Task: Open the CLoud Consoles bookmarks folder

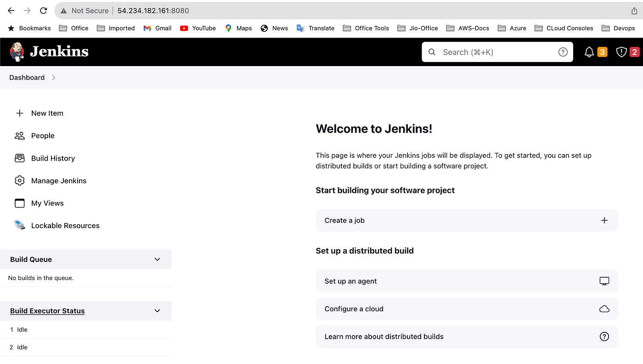Action: tap(564, 28)
